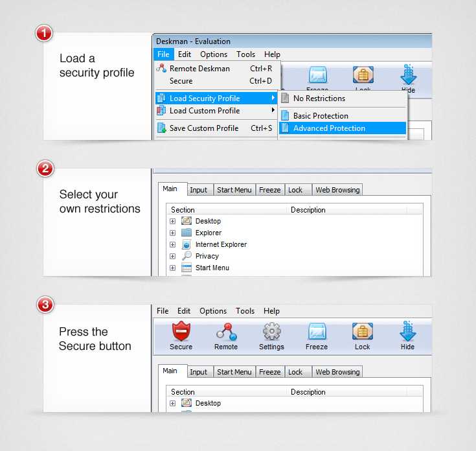476x451 pixels.
Task: Pick the No Restrictions profile
Action: pyautogui.click(x=343, y=98)
